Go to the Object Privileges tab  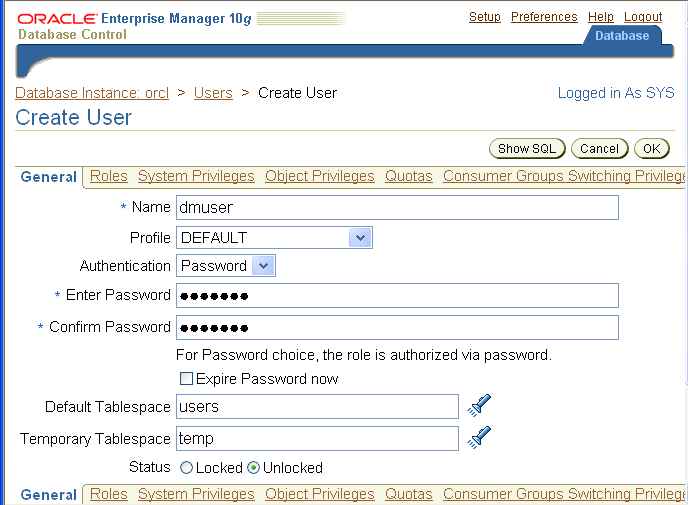coord(320,176)
